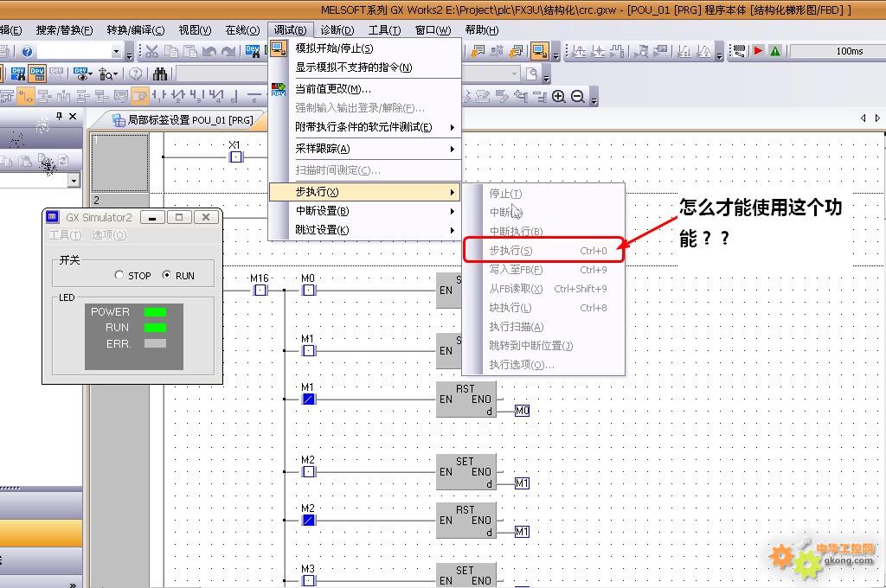Click the X1 contact in the ladder

pyautogui.click(x=236, y=157)
